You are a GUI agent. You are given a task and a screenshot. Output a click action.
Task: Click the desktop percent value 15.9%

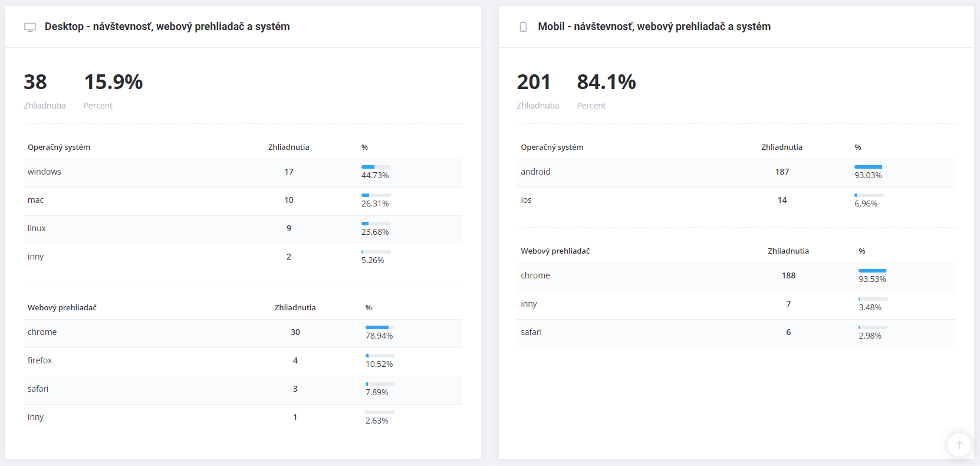point(113,82)
